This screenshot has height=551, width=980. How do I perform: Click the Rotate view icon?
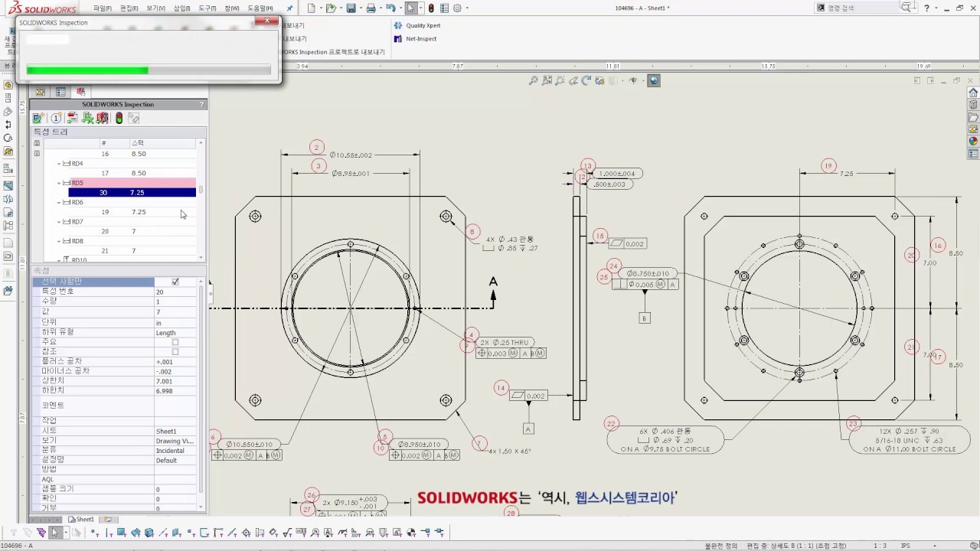(x=586, y=80)
